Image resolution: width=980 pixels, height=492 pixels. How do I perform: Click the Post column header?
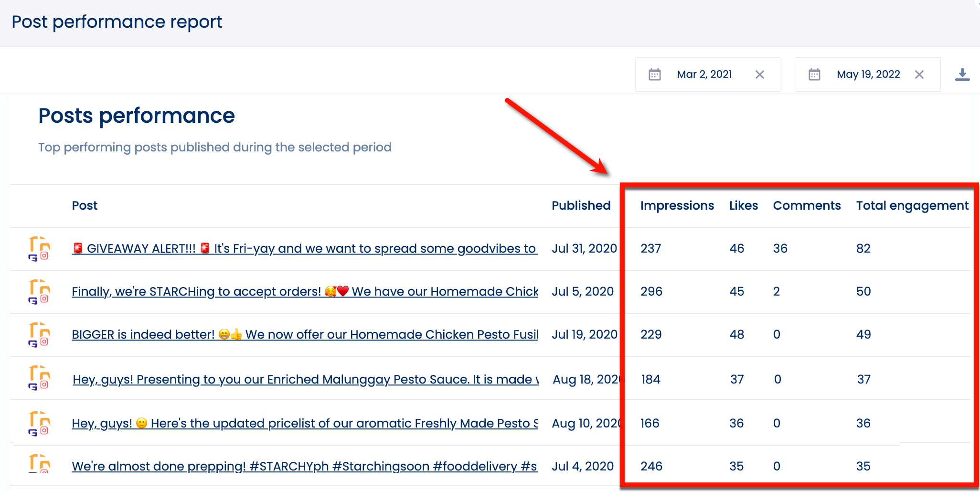click(85, 205)
